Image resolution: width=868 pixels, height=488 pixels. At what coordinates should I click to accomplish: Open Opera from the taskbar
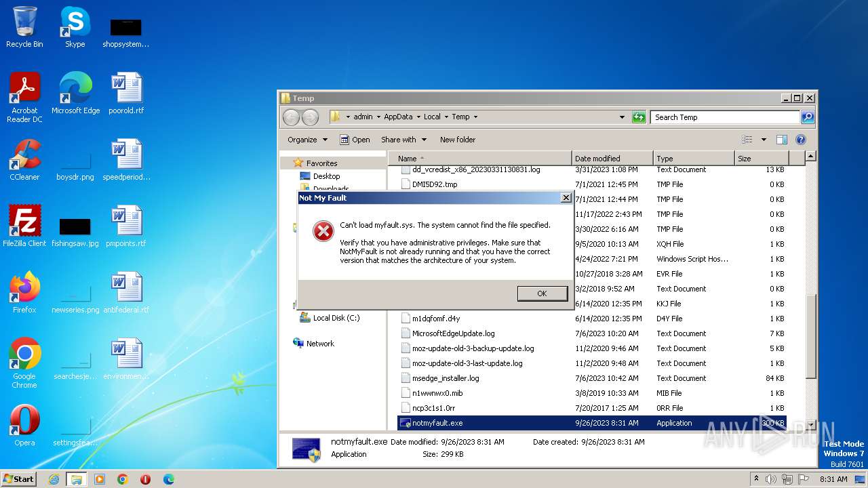[145, 479]
